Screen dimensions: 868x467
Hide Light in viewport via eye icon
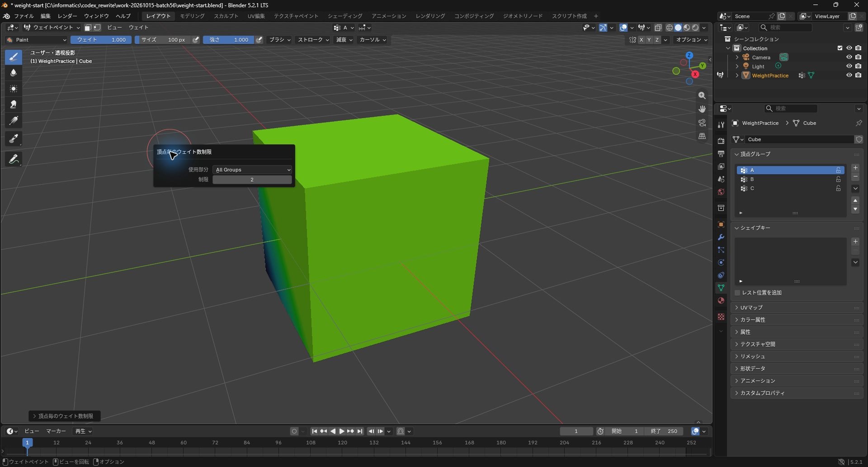click(x=849, y=67)
